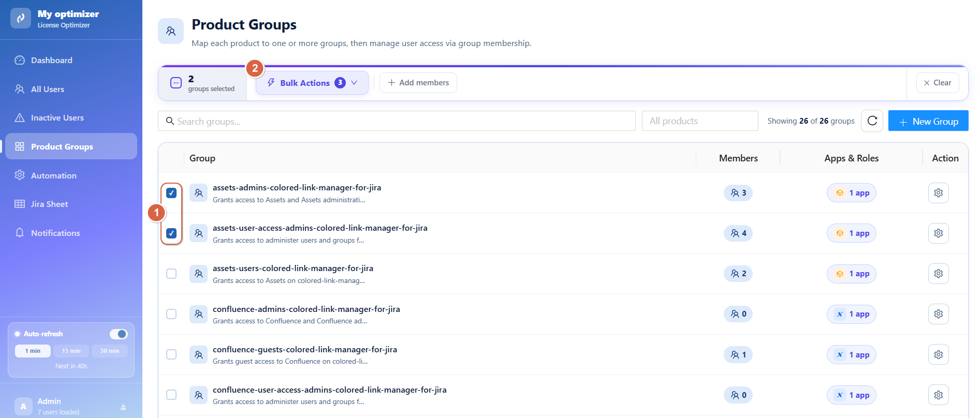
Task: Click the Admin avatar icon
Action: coord(23,406)
